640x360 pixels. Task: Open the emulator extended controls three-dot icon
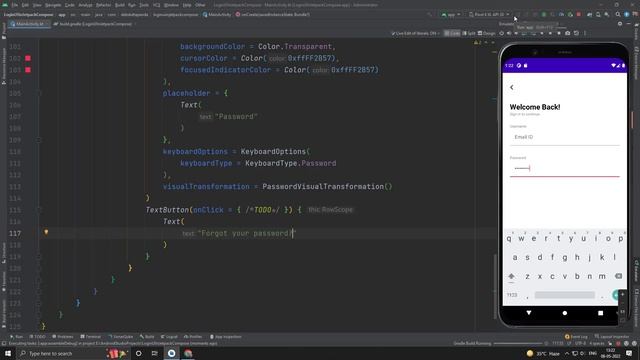pyautogui.click(x=585, y=33)
